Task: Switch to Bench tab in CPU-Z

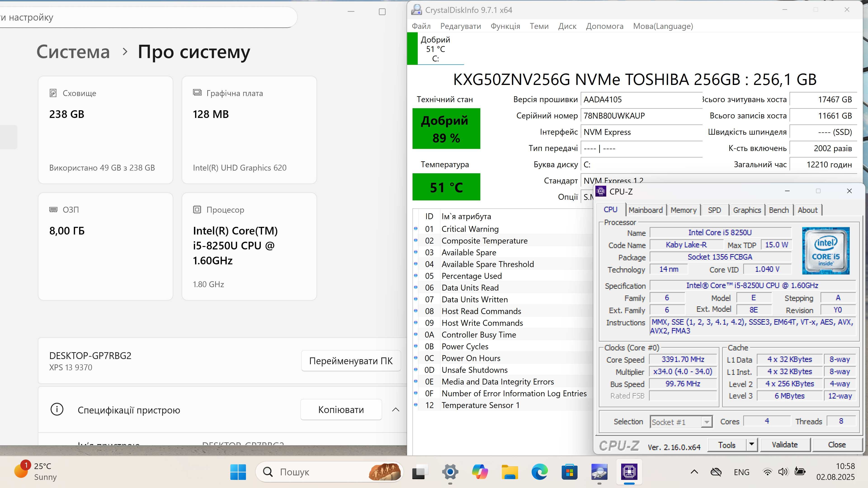Action: [779, 210]
